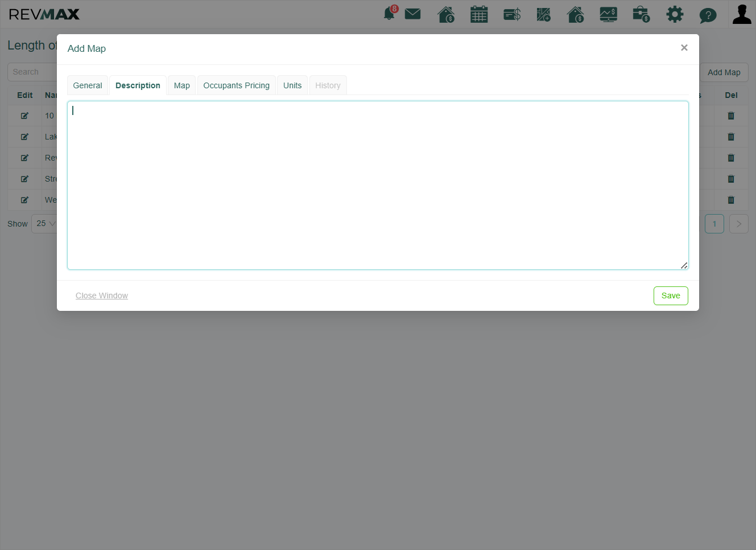Open the payment card dollar icon
This screenshot has height=550, width=756.
(512, 14)
